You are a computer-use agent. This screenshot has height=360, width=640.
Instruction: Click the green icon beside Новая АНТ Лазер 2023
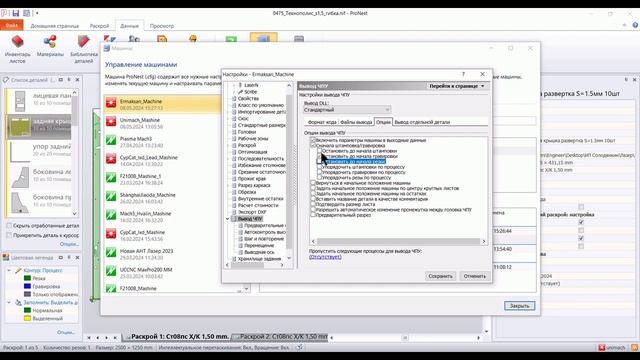pos(111,252)
